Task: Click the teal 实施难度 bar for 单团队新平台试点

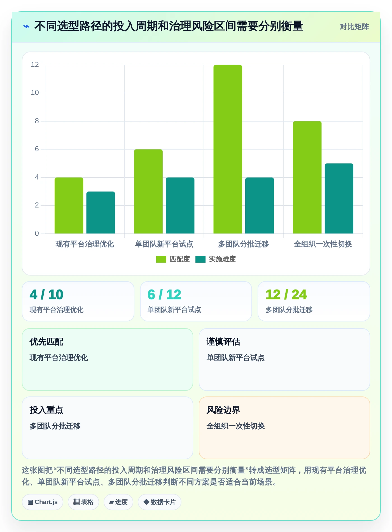Action: point(180,206)
